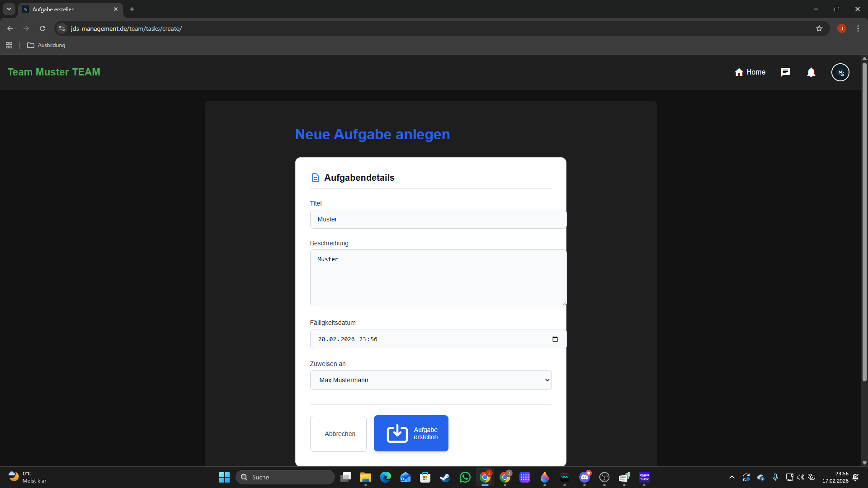The height and width of the screenshot is (488, 868).
Task: Open the volume control in the system tray
Action: [800, 477]
